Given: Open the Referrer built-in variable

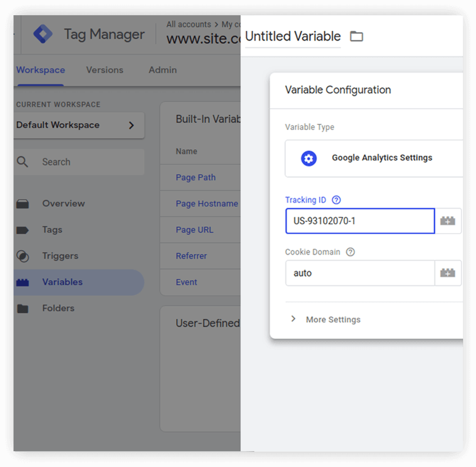Looking at the screenshot, I should pos(191,255).
